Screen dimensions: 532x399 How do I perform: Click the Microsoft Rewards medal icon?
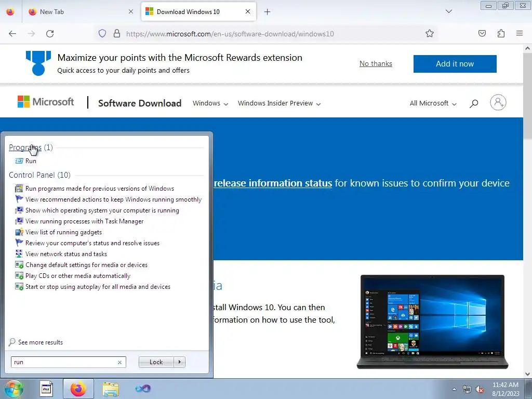click(x=38, y=63)
